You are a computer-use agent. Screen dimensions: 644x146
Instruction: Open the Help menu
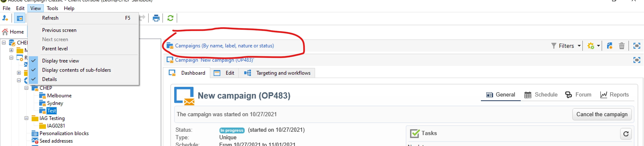(69, 8)
